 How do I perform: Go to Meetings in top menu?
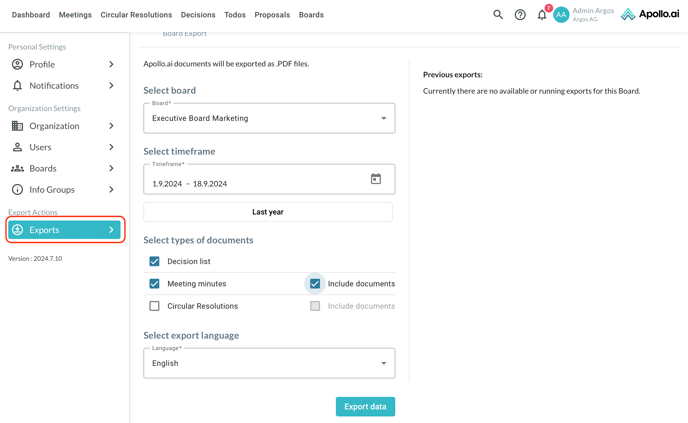pos(75,15)
